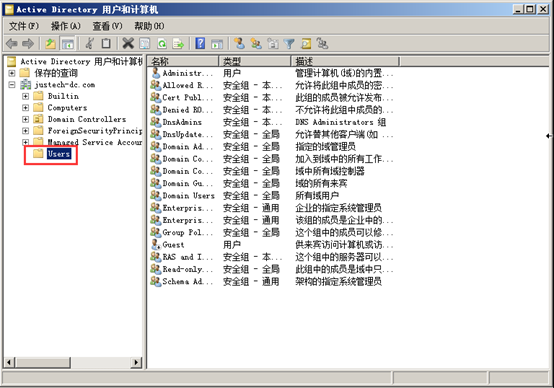
Task: Add objects to group icon
Action: coord(322,44)
